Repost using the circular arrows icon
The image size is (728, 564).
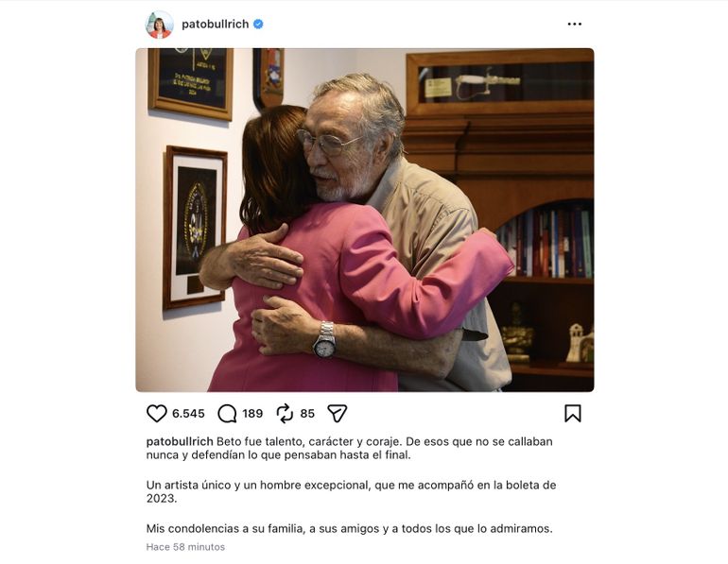(x=285, y=413)
